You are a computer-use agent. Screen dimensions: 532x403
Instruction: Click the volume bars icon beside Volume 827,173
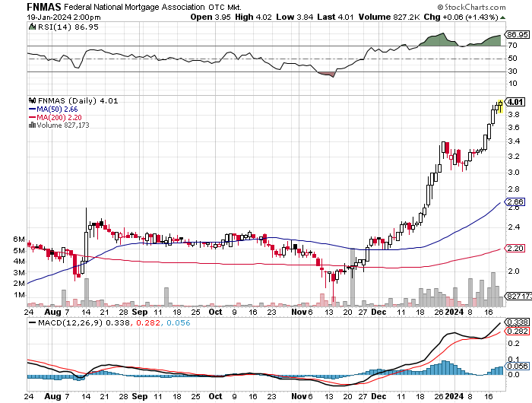coord(32,125)
